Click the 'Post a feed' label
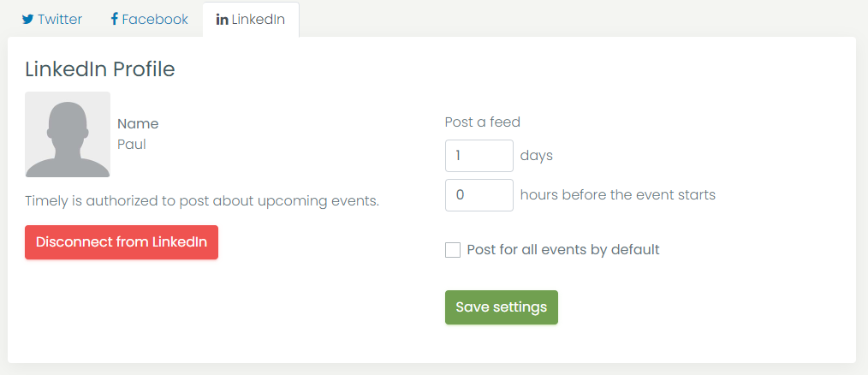868x375 pixels. click(483, 122)
